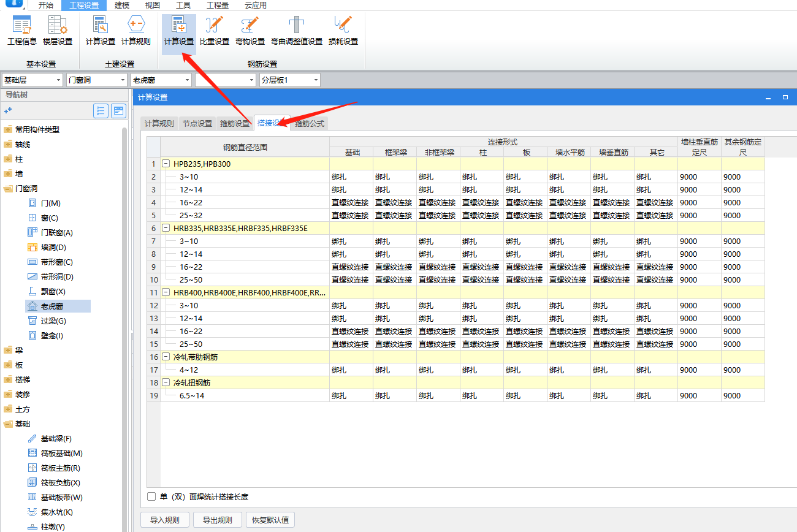Click 墙柱垂直筋定尺 value in row 19
The height and width of the screenshot is (532, 797).
pos(699,396)
